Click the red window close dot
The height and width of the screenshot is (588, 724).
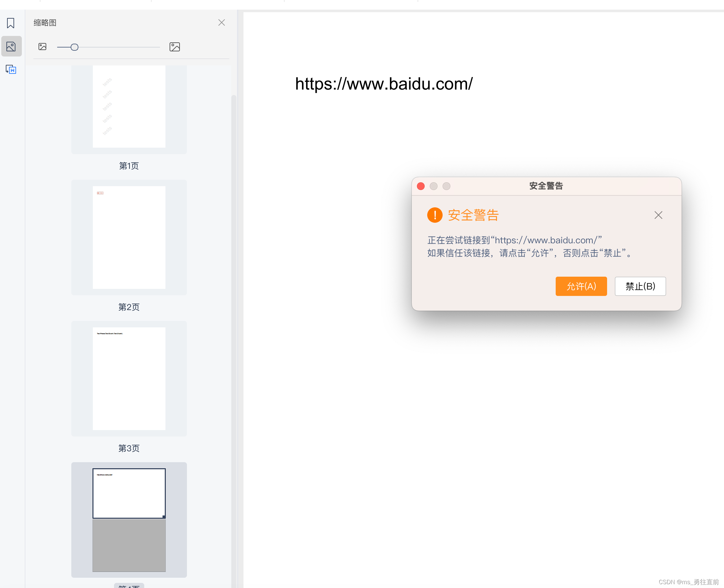click(x=421, y=186)
